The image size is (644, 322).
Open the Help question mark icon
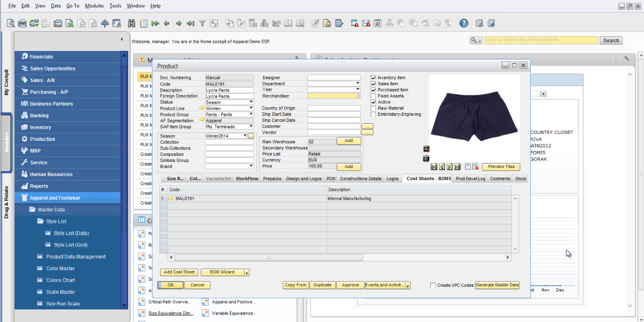[463, 23]
